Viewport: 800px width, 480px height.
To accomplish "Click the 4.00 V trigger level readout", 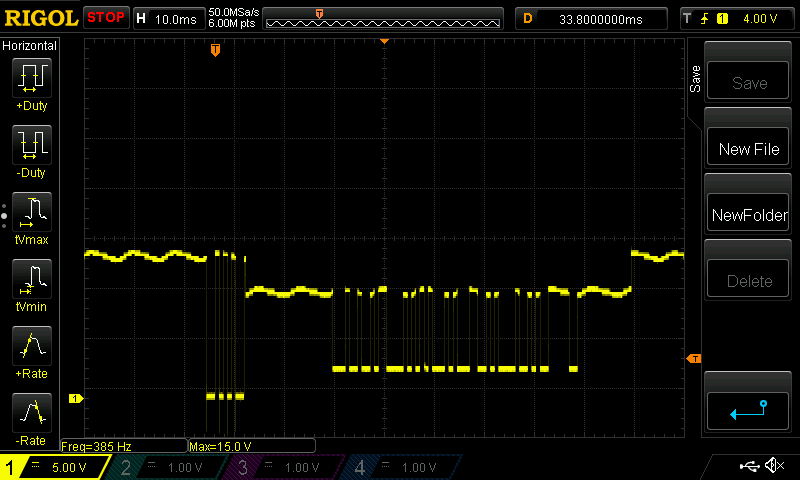I will [x=760, y=19].
